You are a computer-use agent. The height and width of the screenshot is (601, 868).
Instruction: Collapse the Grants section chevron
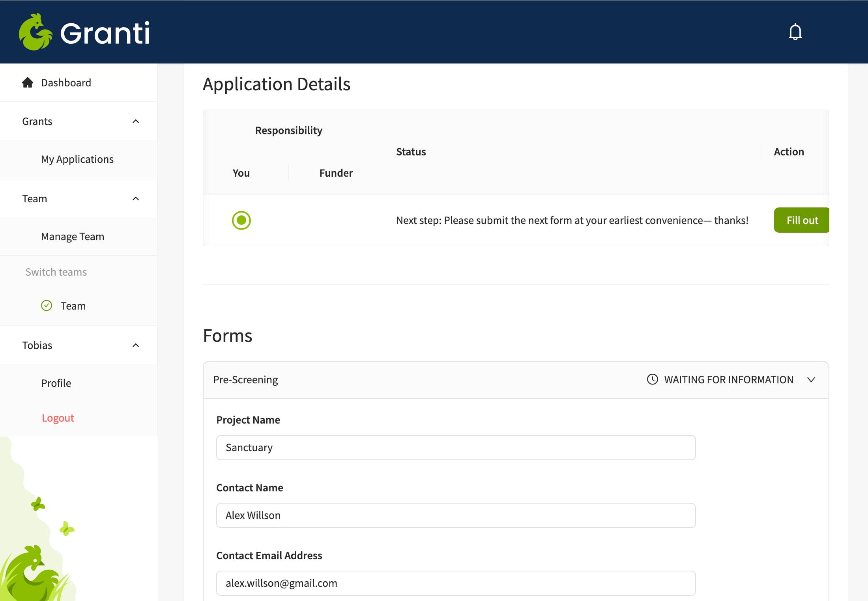click(136, 121)
